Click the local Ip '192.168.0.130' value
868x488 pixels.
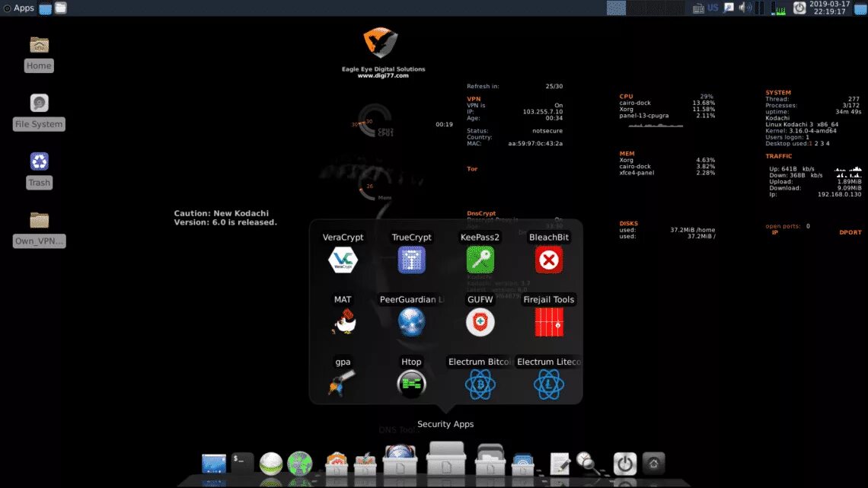pos(839,194)
